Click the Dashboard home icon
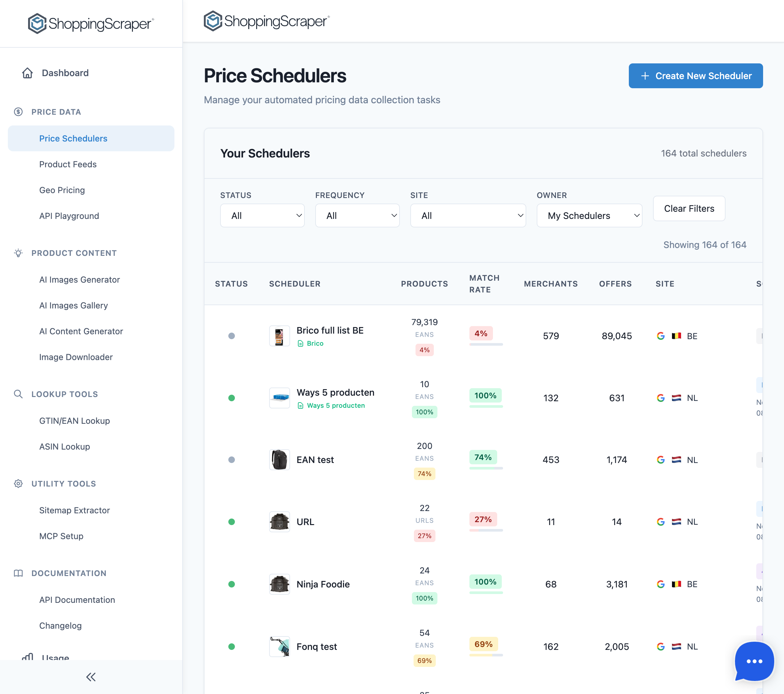This screenshot has width=784, height=694. [27, 73]
